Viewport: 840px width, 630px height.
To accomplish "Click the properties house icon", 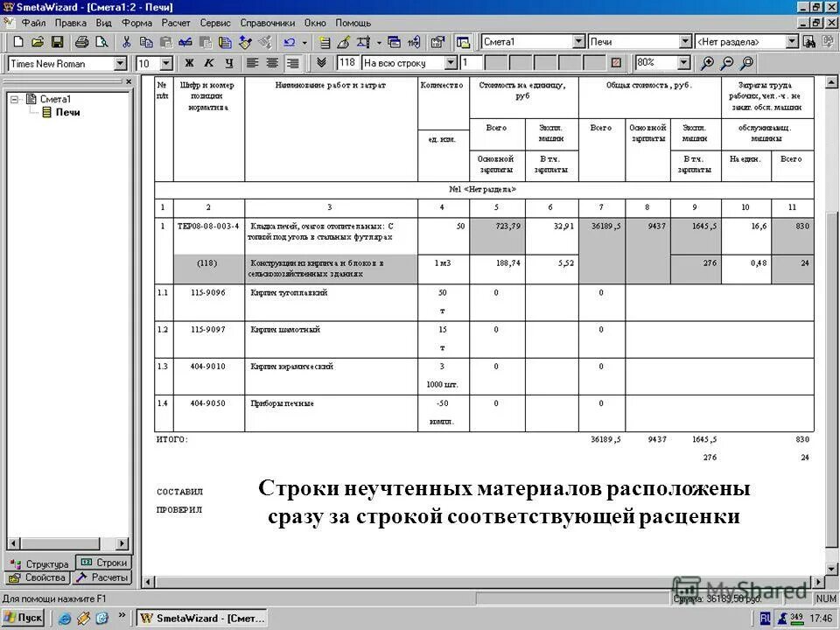I will [438, 42].
